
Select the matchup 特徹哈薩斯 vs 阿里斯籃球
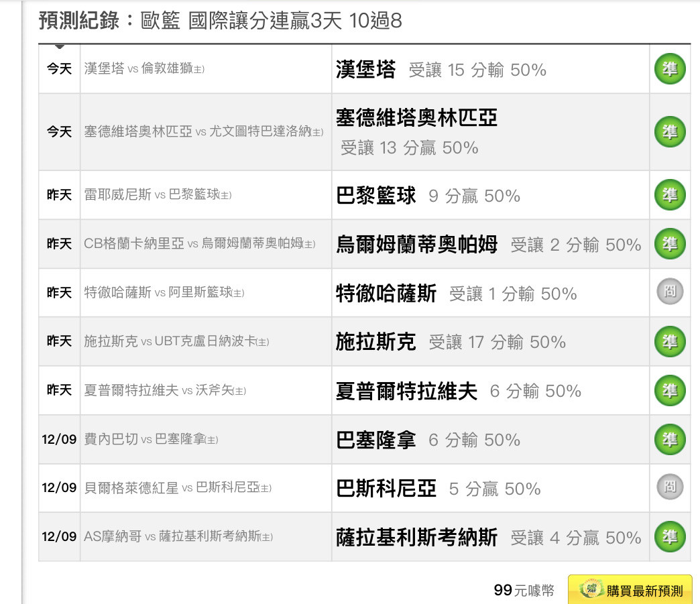164,292
